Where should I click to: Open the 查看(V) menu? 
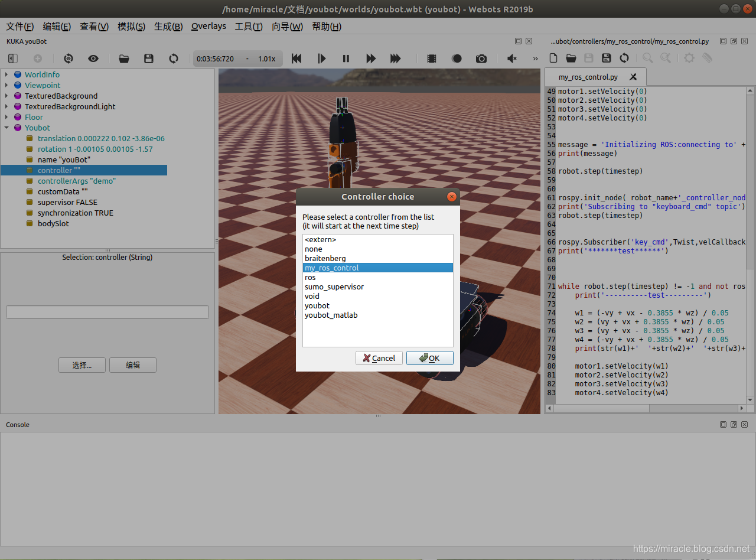click(94, 27)
